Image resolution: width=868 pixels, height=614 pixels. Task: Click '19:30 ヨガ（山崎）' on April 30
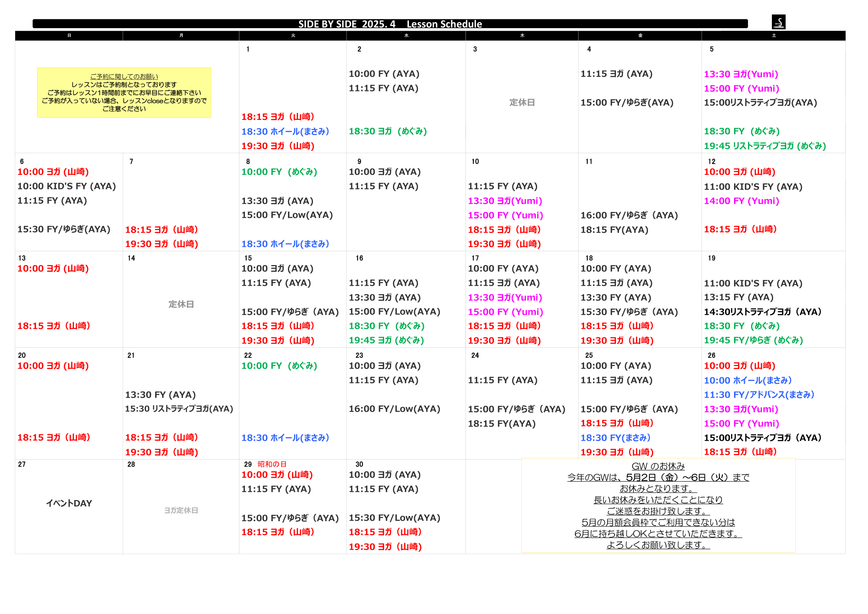pos(385,547)
